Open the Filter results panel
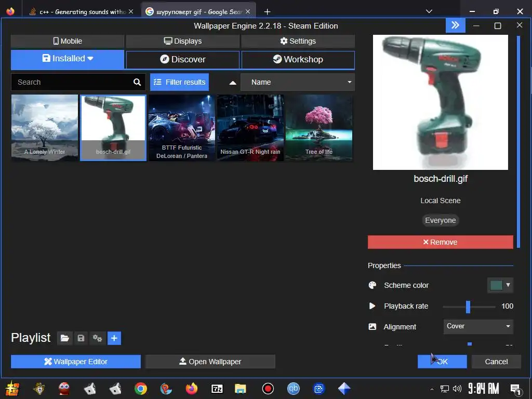This screenshot has height=399, width=532. [179, 82]
